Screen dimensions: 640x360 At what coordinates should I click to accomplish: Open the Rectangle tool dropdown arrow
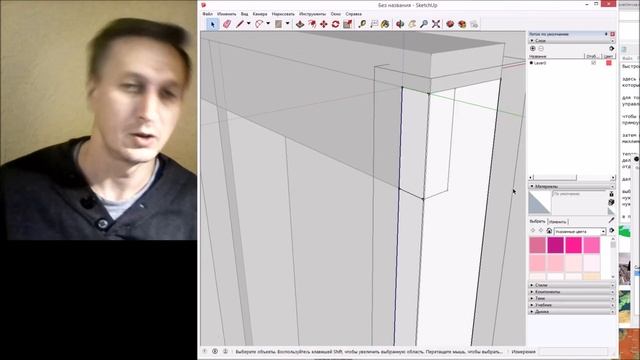click(287, 24)
